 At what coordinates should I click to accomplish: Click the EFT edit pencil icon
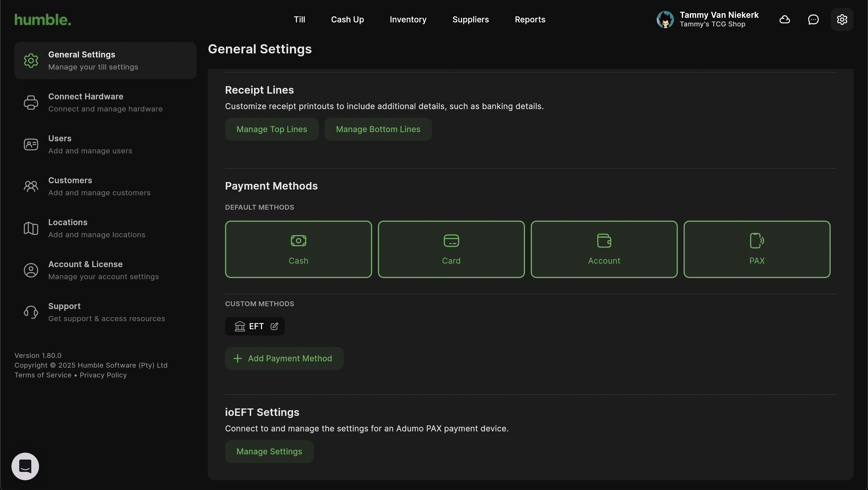tap(274, 326)
